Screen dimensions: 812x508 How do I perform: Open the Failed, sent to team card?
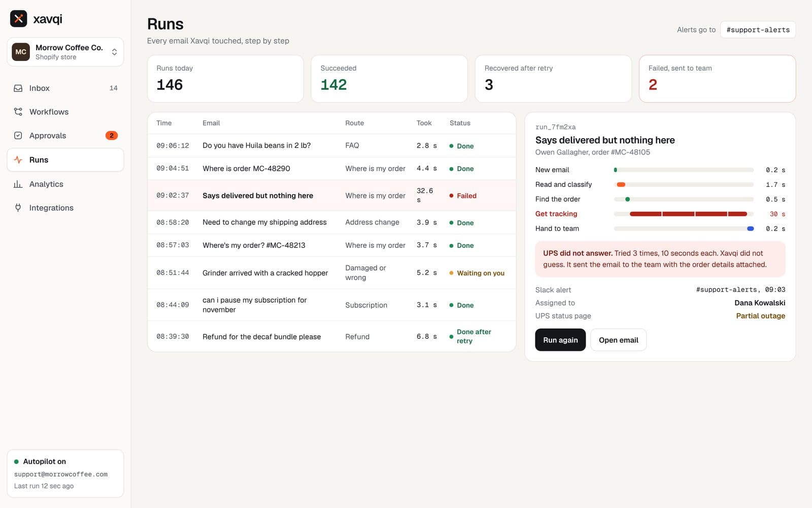pyautogui.click(x=717, y=79)
